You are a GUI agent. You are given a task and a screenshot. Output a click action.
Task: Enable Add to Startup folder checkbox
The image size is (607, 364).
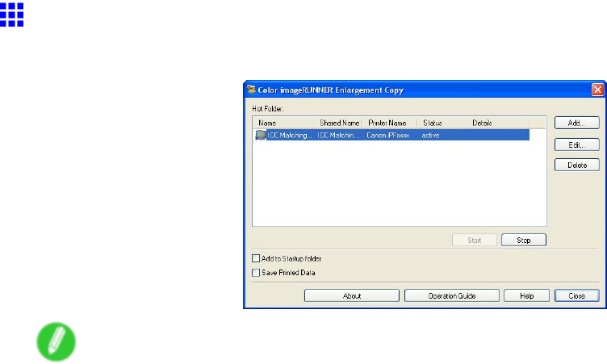tap(256, 258)
